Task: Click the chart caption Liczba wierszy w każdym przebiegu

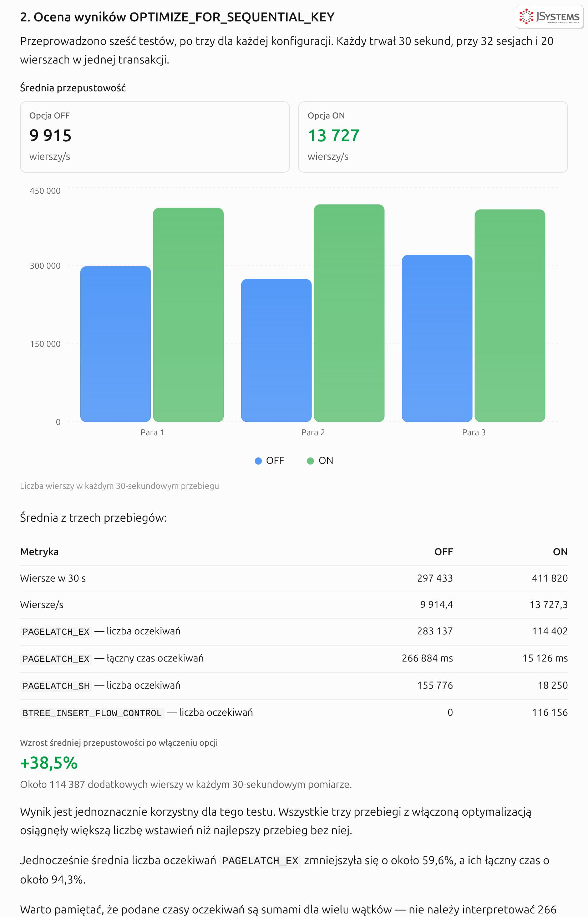Action: 120,486
